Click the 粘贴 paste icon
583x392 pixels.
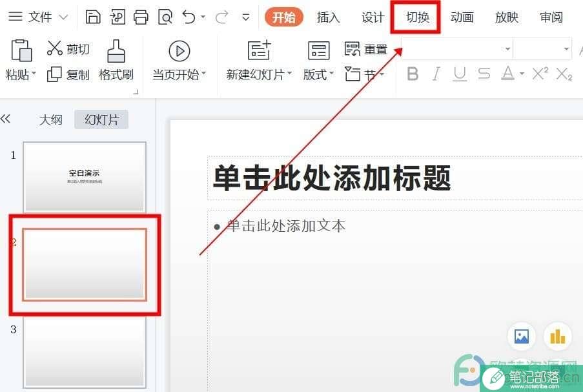[21, 50]
